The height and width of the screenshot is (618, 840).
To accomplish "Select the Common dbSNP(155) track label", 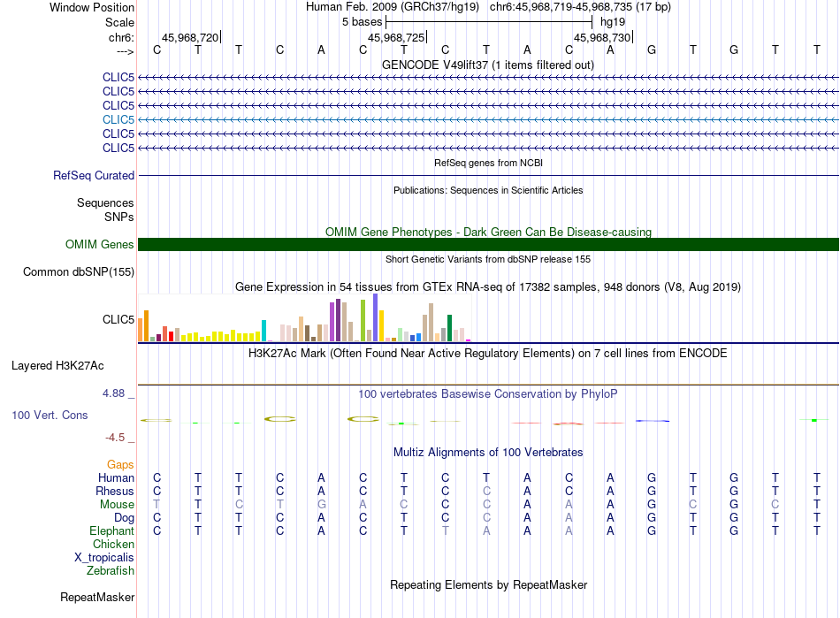I will tap(78, 271).
